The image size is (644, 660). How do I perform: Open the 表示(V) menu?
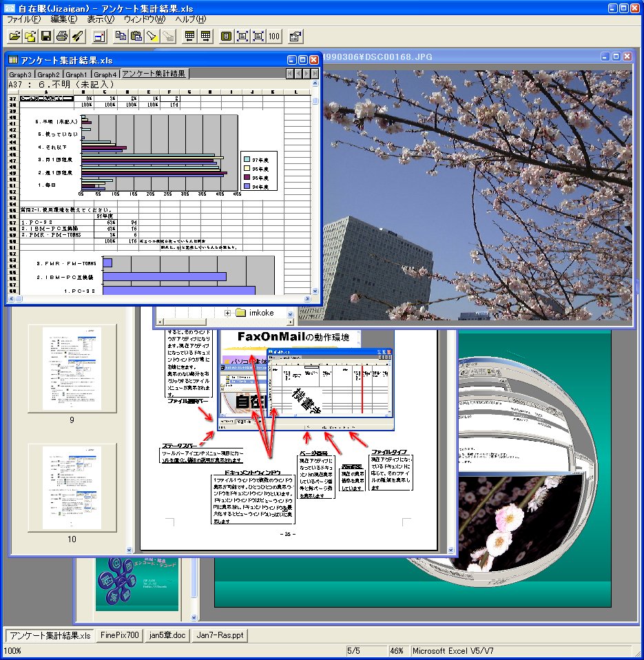pyautogui.click(x=101, y=19)
